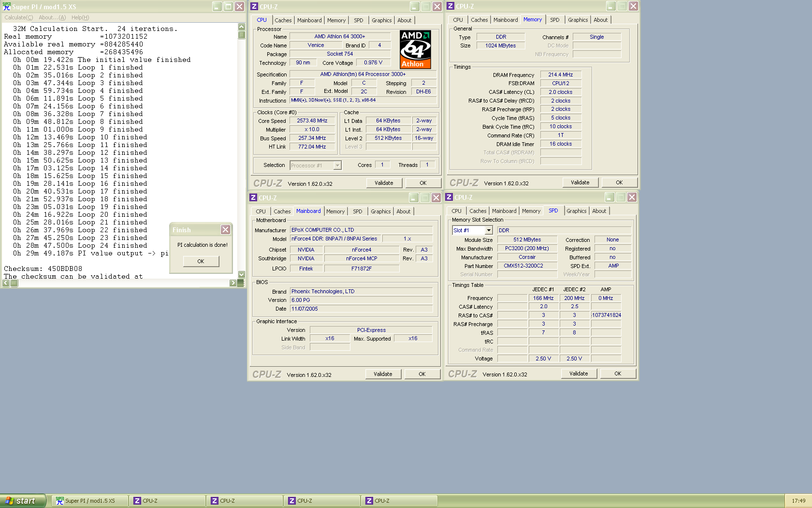This screenshot has width=812, height=508.
Task: Click OK in PI calculation done dialog
Action: pos(201,261)
